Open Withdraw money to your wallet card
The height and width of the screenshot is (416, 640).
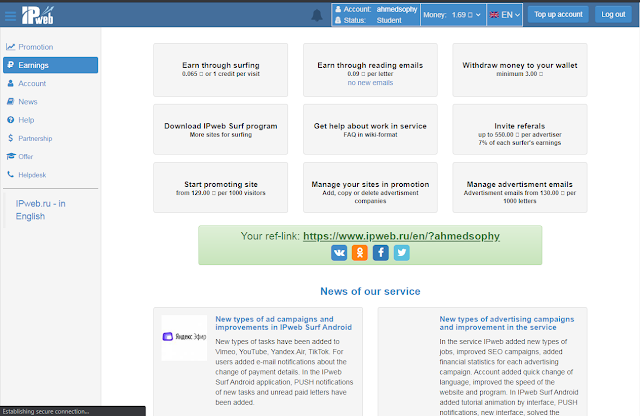tap(520, 70)
